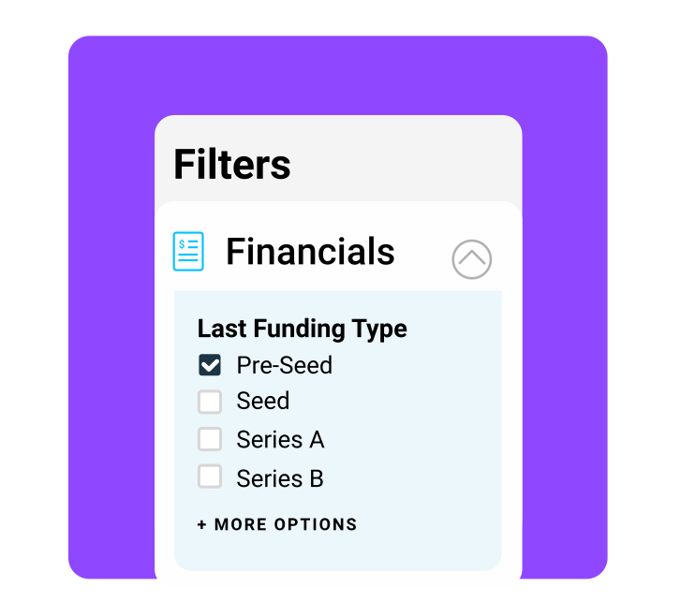Click the Series A label text
The height and width of the screenshot is (616, 680).
[280, 439]
